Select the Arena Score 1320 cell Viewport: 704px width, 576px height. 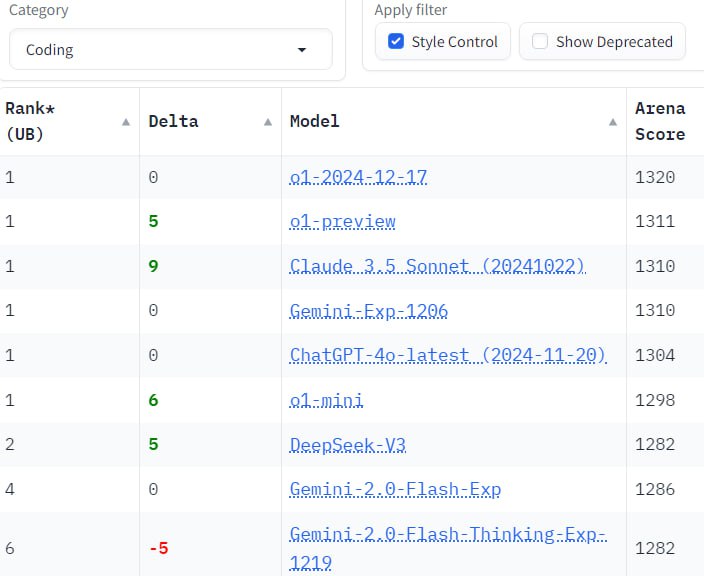pyautogui.click(x=655, y=177)
